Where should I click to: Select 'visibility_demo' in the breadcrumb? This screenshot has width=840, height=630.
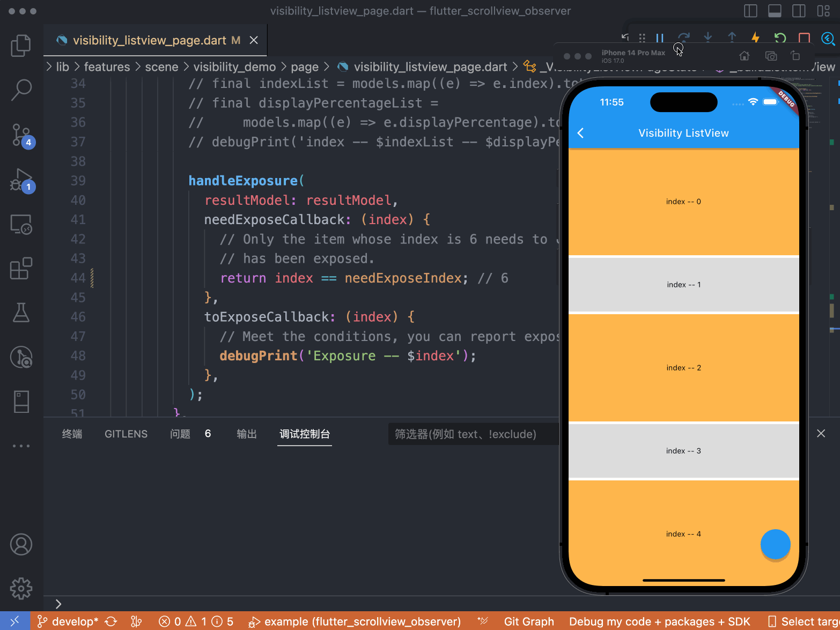pyautogui.click(x=234, y=67)
